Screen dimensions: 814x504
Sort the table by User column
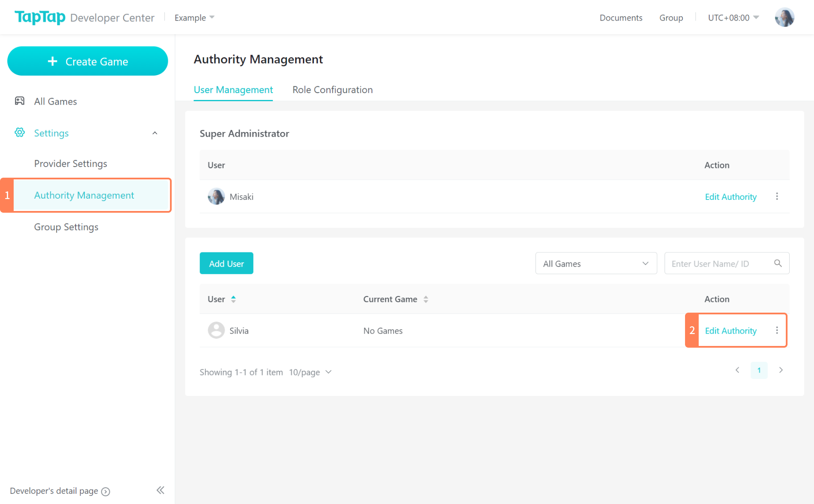(x=233, y=299)
